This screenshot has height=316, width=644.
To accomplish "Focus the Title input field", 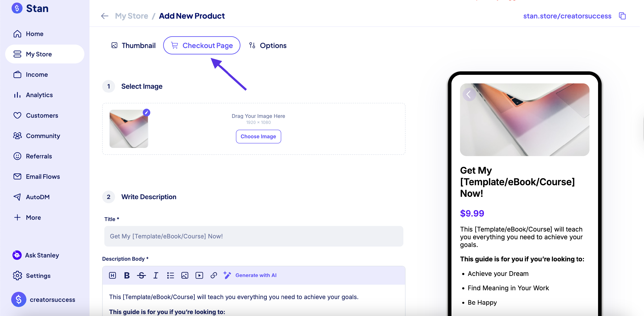I will [254, 236].
